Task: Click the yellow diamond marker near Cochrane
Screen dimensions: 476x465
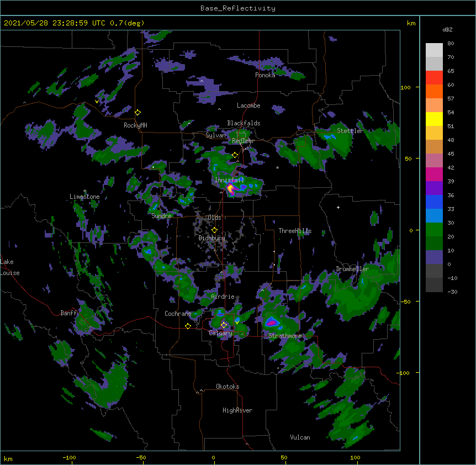Action: [188, 326]
